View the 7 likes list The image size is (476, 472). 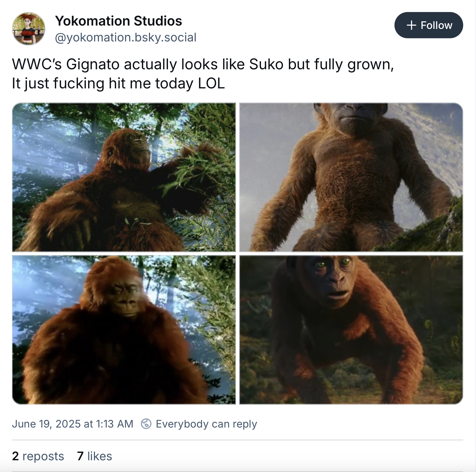94,456
